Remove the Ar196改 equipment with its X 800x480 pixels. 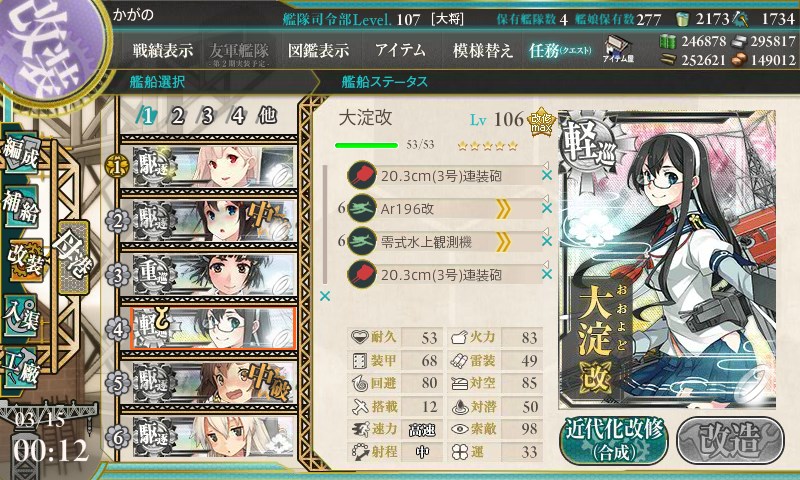[x=547, y=208]
